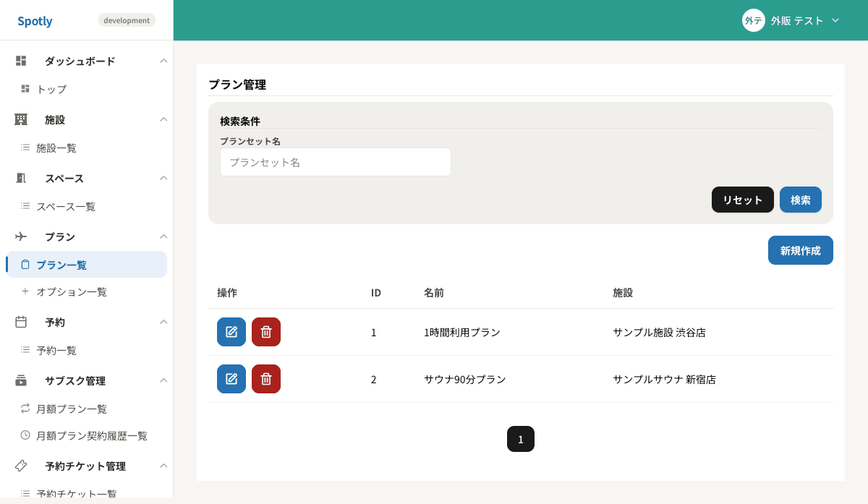Open 施設一覧 in the sidebar
The width and height of the screenshot is (868, 504).
pyautogui.click(x=87, y=148)
